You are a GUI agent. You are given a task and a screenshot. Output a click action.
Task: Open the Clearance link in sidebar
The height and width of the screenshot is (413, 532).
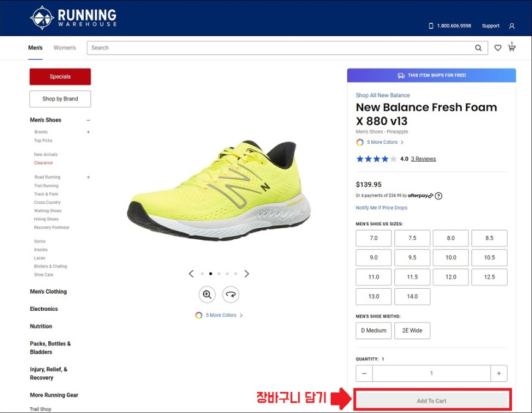43,163
